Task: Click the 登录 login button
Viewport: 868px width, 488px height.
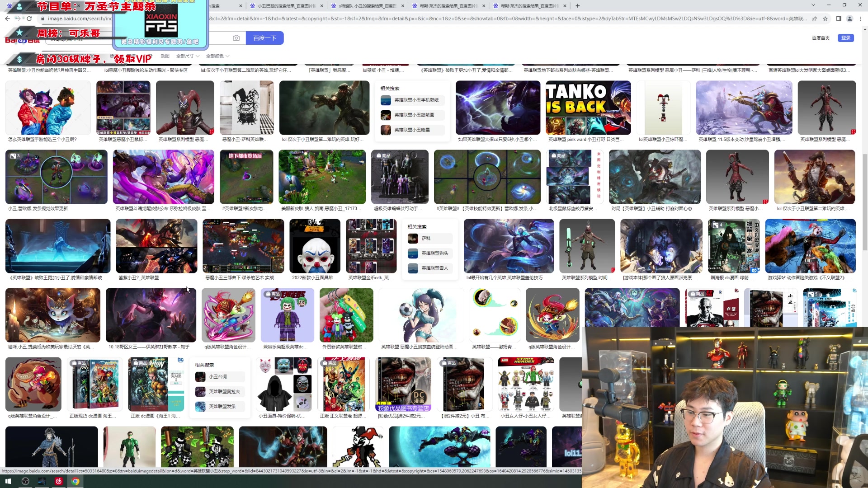Action: [x=845, y=38]
